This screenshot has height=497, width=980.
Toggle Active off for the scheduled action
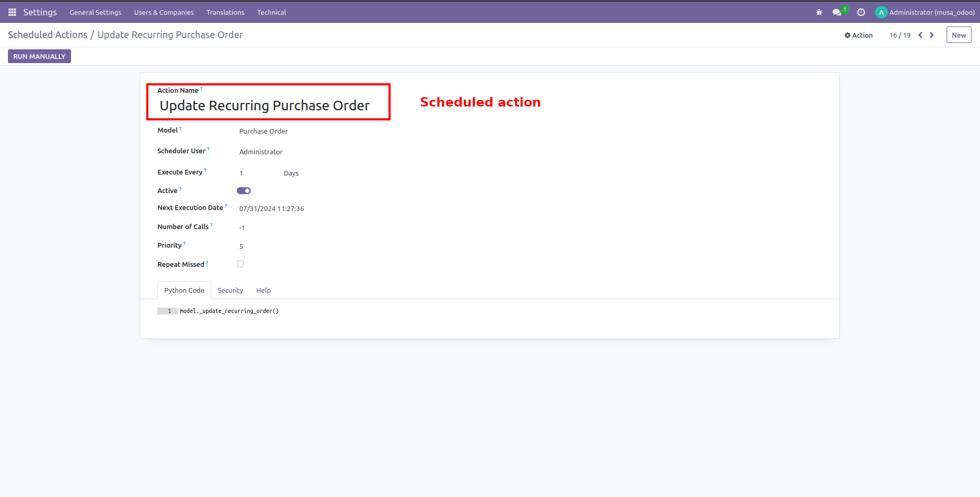(243, 190)
